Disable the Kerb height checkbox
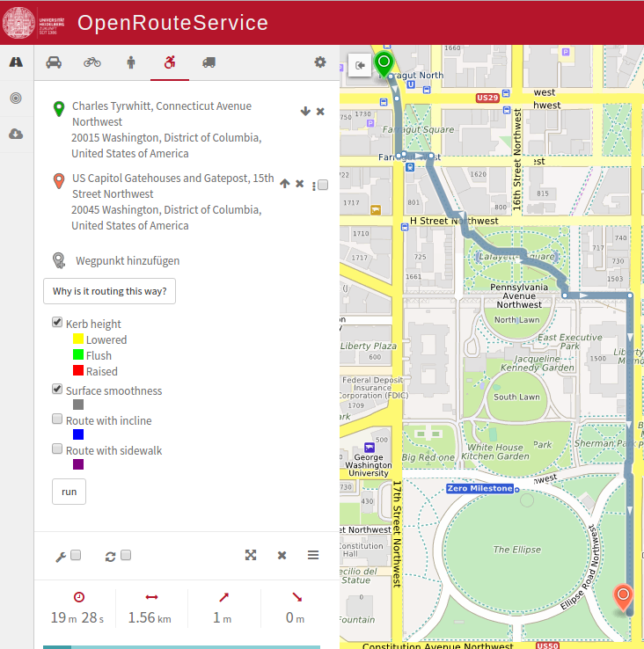 57,324
